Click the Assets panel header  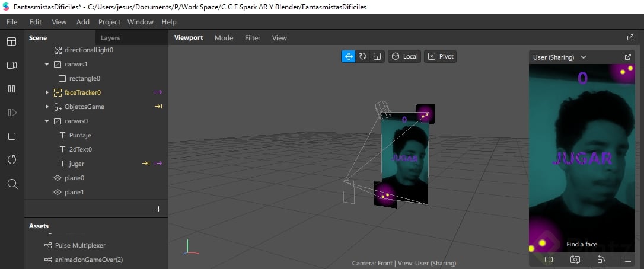click(x=39, y=226)
